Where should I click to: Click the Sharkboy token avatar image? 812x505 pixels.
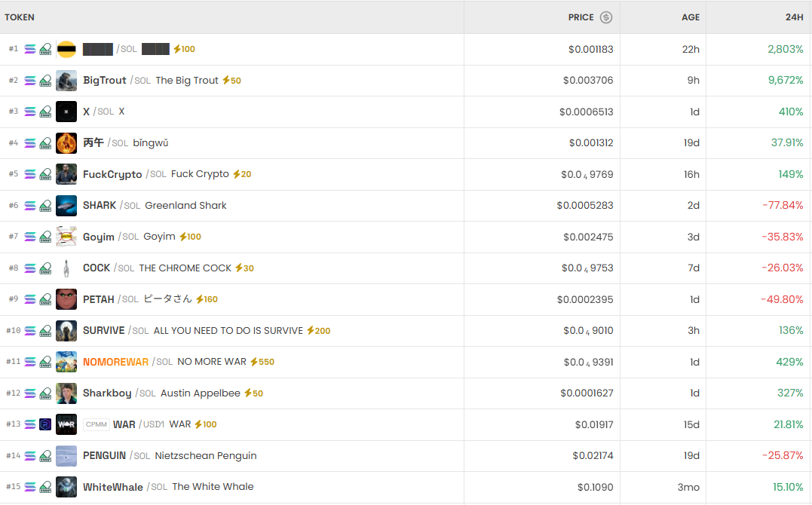(66, 393)
